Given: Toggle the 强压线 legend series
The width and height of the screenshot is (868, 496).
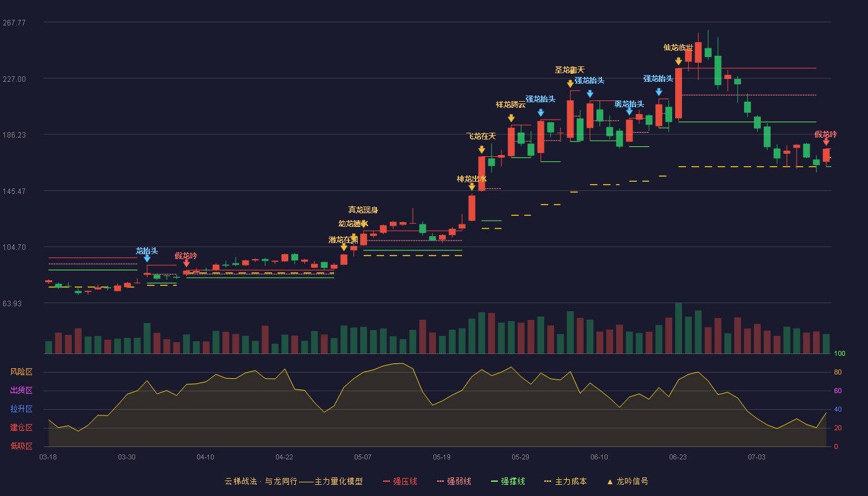Looking at the screenshot, I should tap(400, 481).
